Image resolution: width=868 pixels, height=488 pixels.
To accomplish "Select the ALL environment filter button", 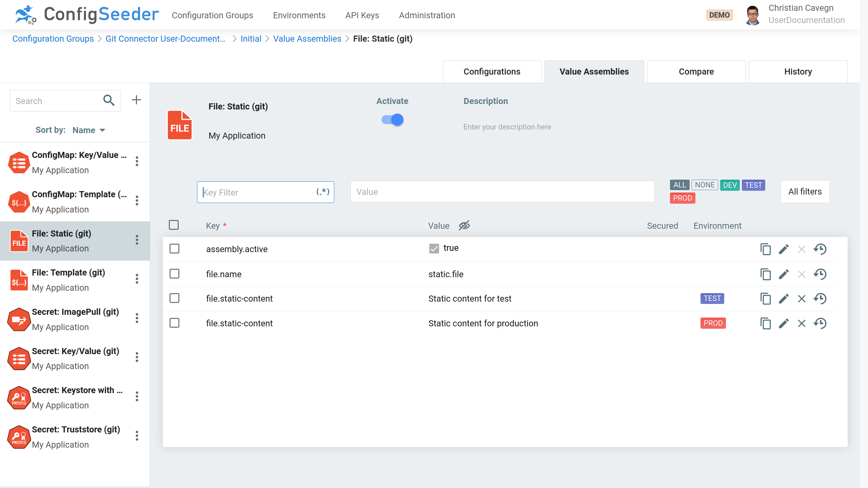I will 679,185.
